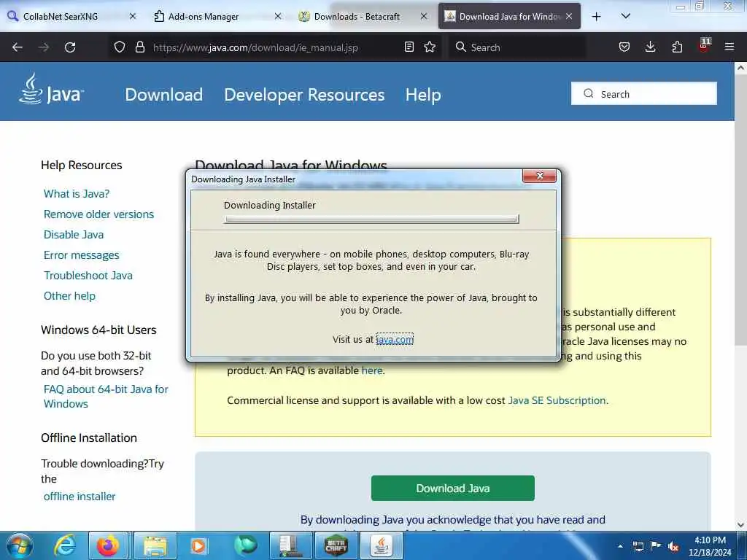Close the Add-ons Manager tab
Viewport: 747px width, 560px height.
pos(278,16)
